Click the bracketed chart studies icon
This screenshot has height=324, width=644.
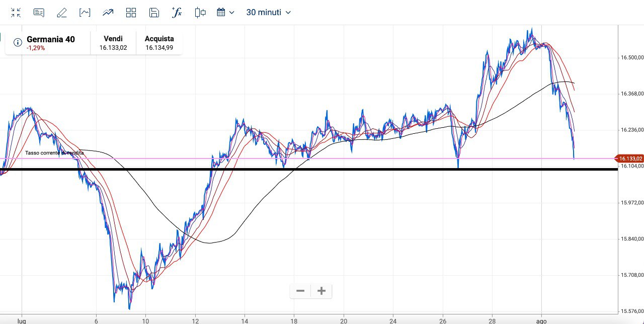pyautogui.click(x=85, y=13)
